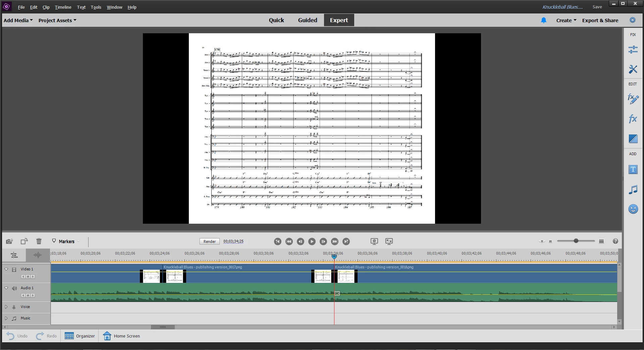Fit timeline to visible area
Image resolution: width=644 pixels, height=350 pixels.
[x=542, y=241]
